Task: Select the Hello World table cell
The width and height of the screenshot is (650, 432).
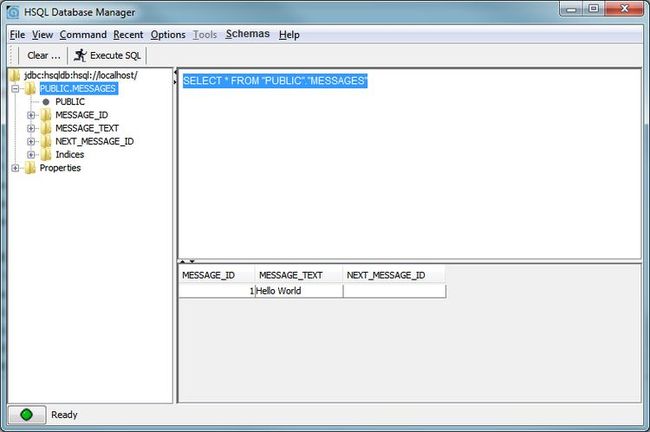Action: 299,291
